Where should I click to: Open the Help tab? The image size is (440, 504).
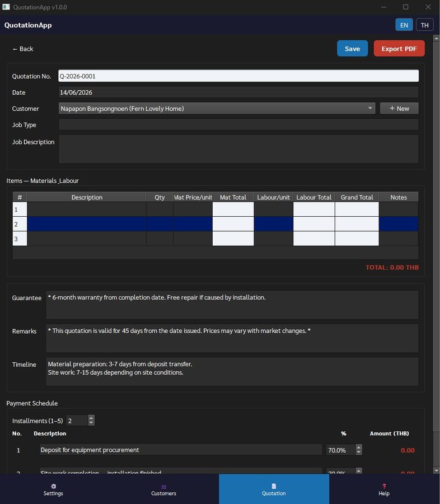coord(384,489)
